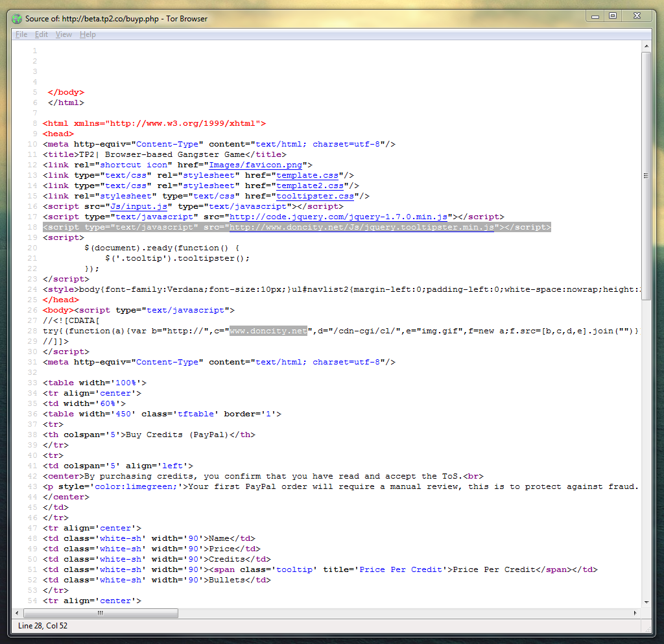Click the <title>TP2| Browser-based Gangster Game line

(164, 154)
